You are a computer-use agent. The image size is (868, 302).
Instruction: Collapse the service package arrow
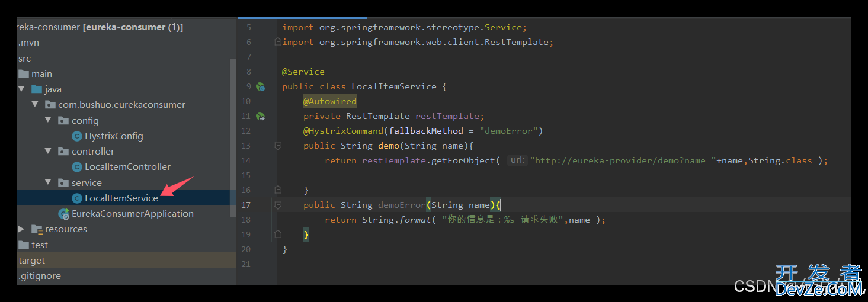[48, 182]
